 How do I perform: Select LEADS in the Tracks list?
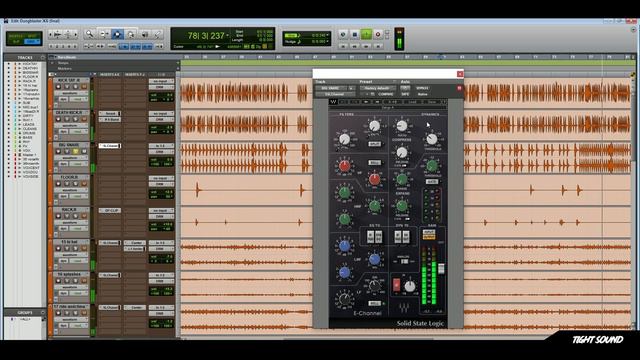pyautogui.click(x=29, y=124)
